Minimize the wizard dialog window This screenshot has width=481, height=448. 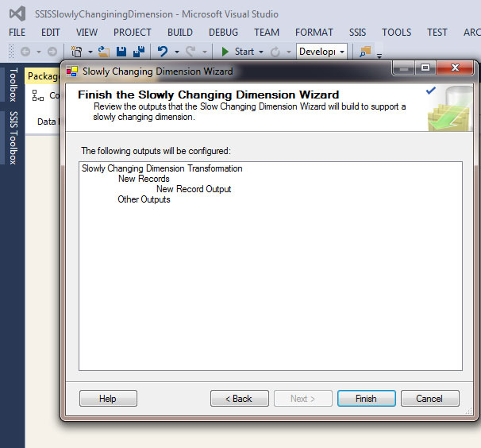tap(404, 68)
